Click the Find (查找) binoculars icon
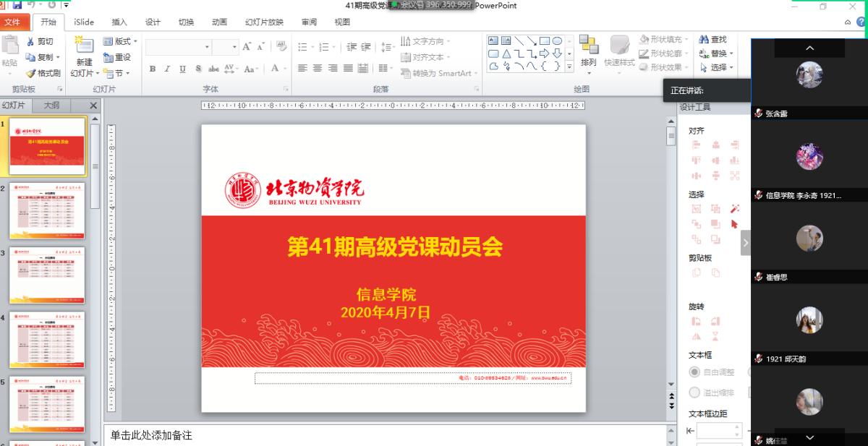This screenshot has width=868, height=446. (x=704, y=40)
